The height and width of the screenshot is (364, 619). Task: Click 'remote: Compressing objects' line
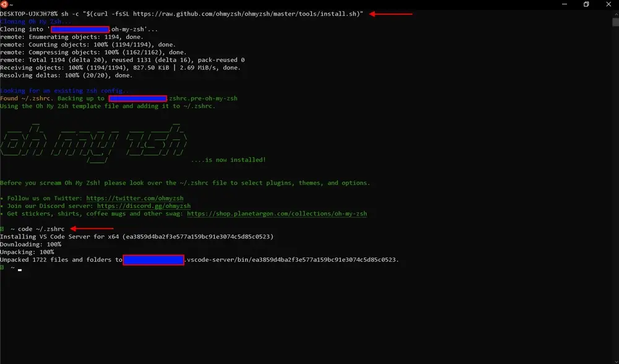[93, 52]
